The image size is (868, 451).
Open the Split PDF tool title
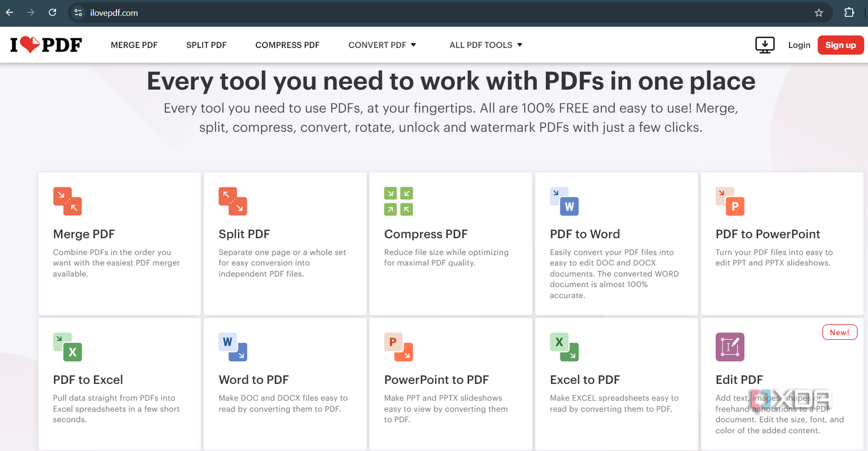(244, 234)
